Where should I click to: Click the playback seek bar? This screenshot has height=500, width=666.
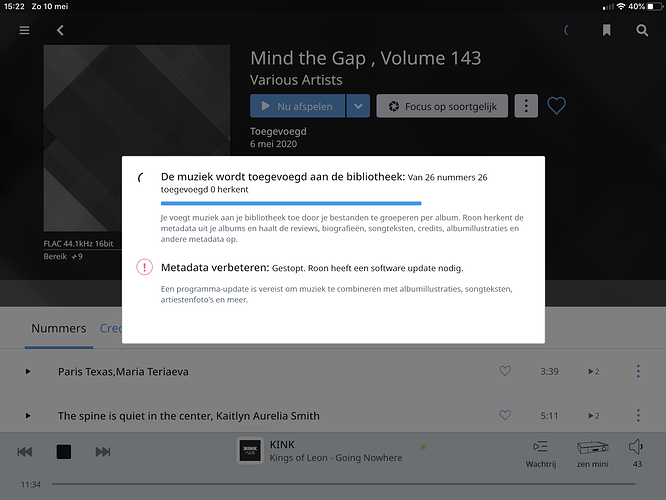[x=343, y=484]
